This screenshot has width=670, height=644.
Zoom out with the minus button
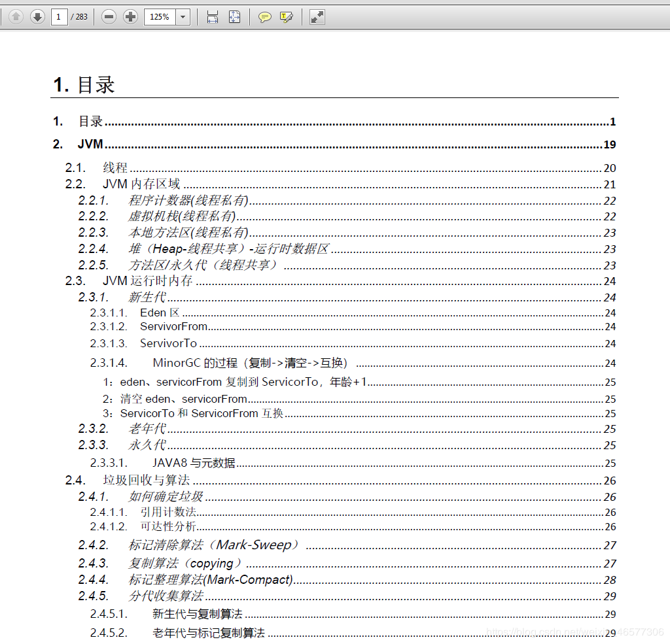pyautogui.click(x=109, y=17)
